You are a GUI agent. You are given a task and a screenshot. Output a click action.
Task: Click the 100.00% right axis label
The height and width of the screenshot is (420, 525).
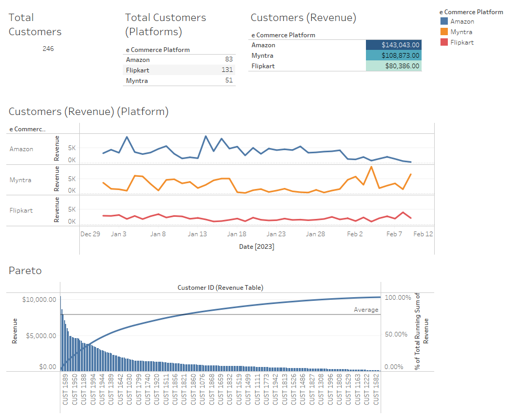pos(398,298)
